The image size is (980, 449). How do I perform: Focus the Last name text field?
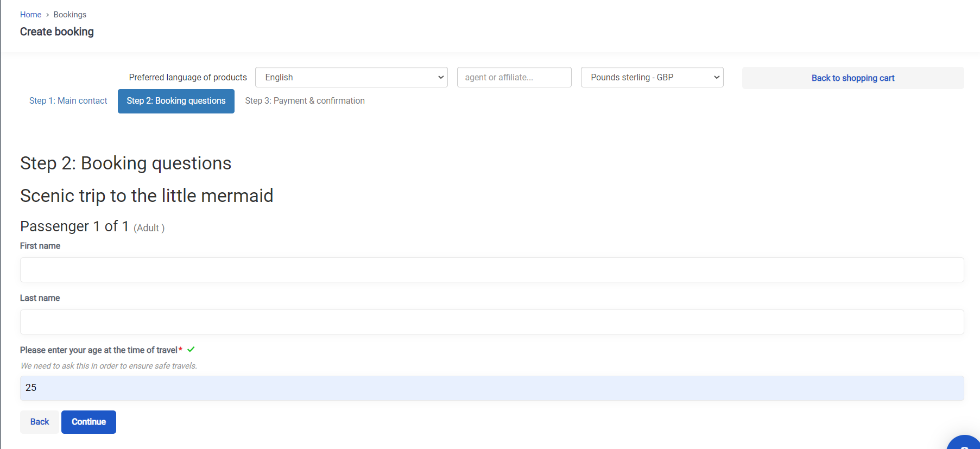(491, 322)
